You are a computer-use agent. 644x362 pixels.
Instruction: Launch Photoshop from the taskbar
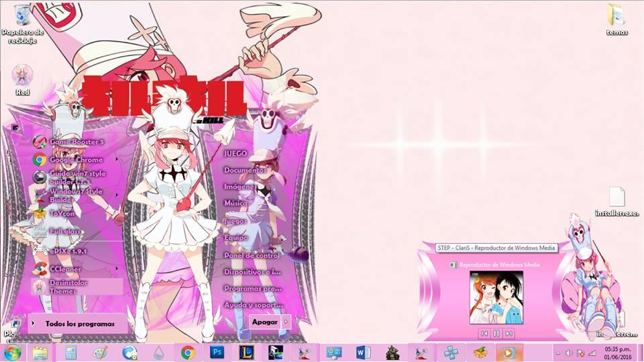[x=217, y=352]
